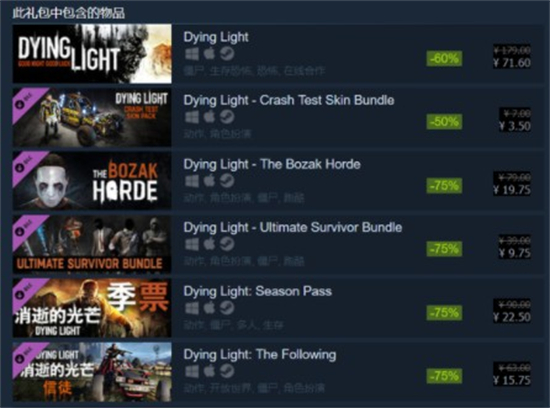Open the Ultimate Survivor Bundle banner image
Screen dimensions: 550x408
[92, 244]
